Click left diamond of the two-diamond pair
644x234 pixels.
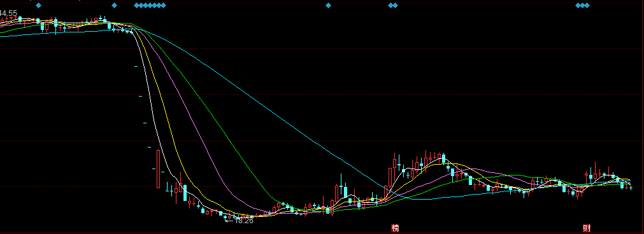pos(391,5)
